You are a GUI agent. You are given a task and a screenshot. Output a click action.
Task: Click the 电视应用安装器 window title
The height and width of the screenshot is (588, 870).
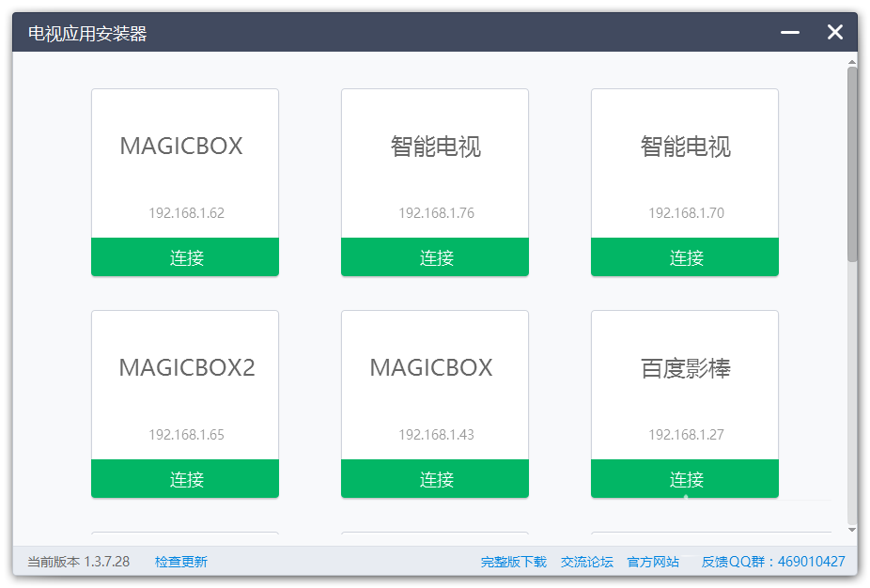pyautogui.click(x=87, y=34)
